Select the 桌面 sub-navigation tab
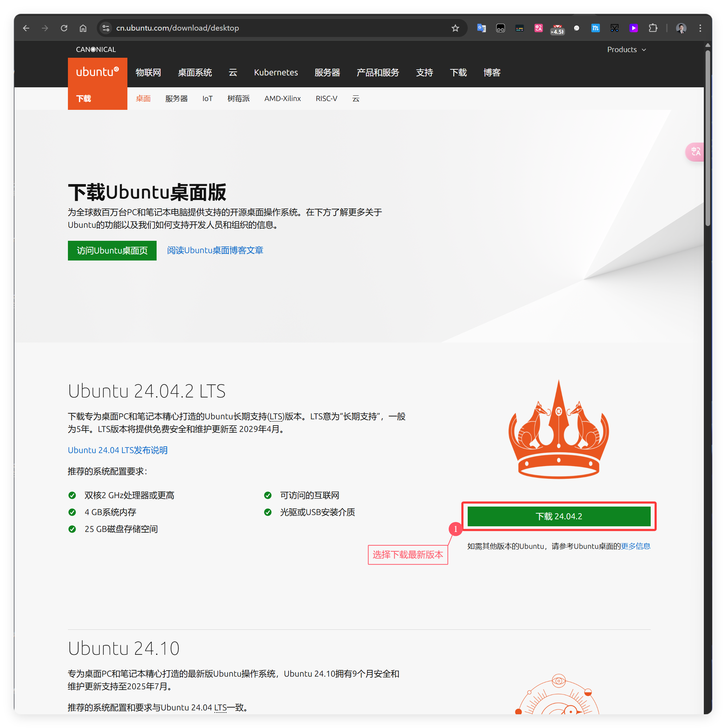The height and width of the screenshot is (728, 726). click(143, 99)
